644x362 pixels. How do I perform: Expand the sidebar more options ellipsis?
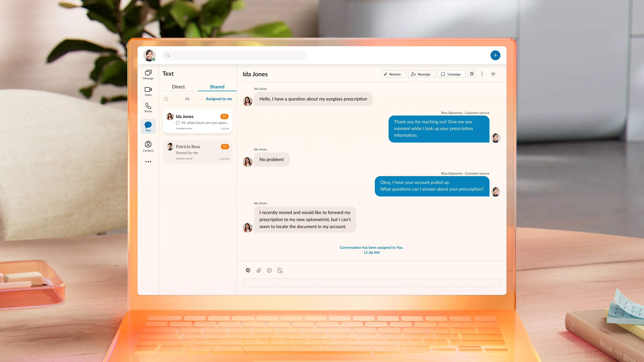pos(148,162)
